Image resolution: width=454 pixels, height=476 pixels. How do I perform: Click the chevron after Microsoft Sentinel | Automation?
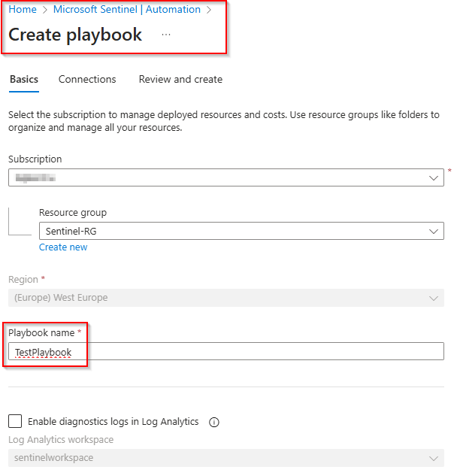point(209,10)
